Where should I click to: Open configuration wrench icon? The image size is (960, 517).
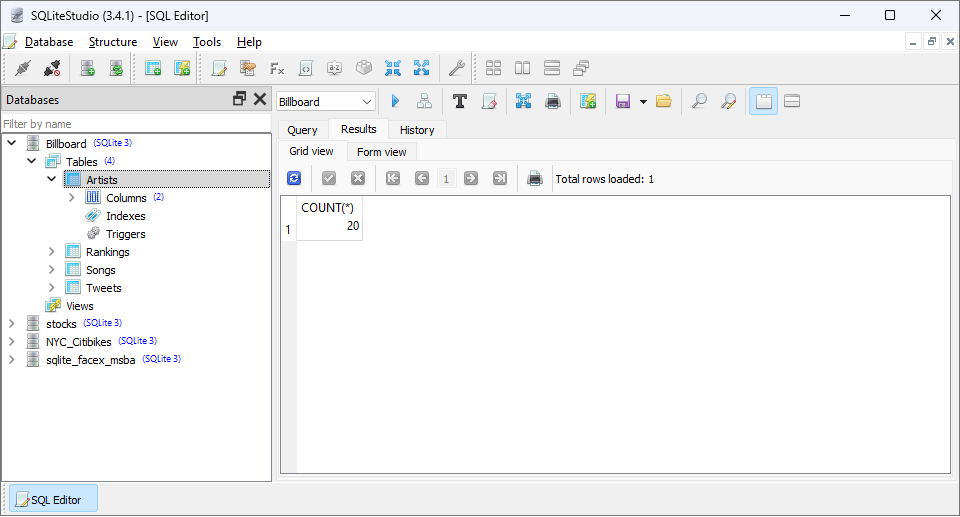pos(456,68)
